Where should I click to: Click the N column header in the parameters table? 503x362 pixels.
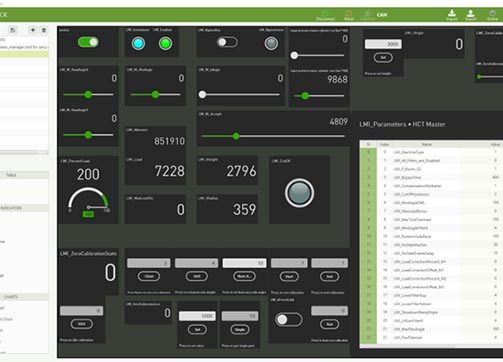pyautogui.click(x=368, y=144)
